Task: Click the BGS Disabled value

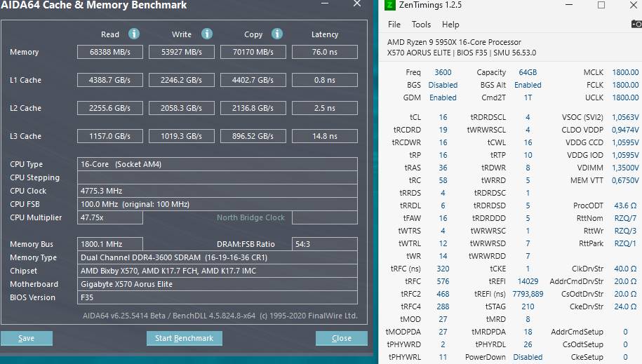Action: tap(443, 85)
